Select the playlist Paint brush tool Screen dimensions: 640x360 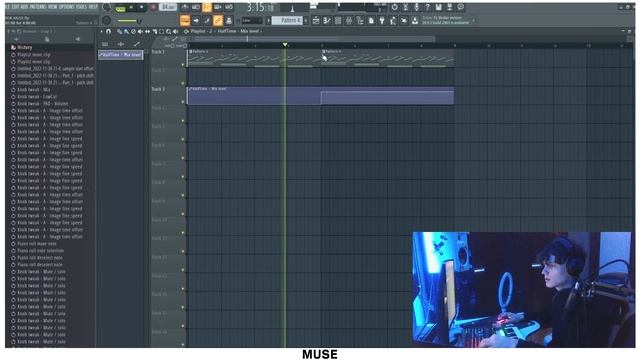tap(126, 31)
